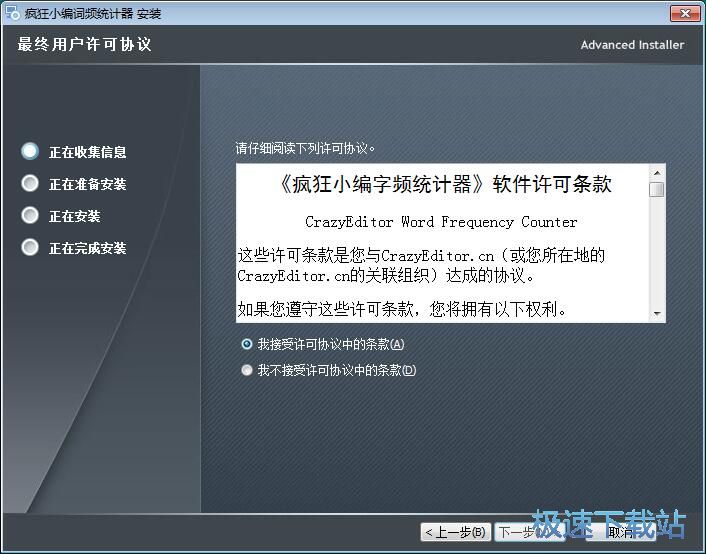This screenshot has height=554, width=706.
Task: Proceed with the 下一步 button
Action: coord(530,532)
